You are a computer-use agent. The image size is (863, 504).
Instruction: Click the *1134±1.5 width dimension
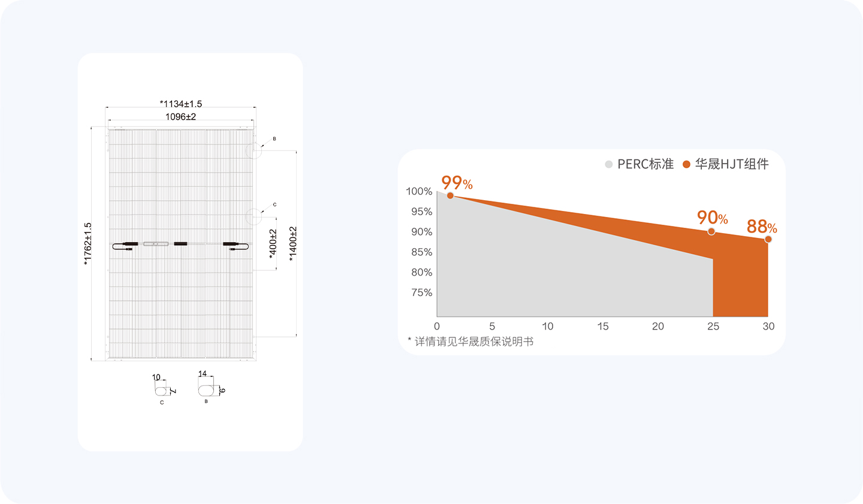pos(181,104)
